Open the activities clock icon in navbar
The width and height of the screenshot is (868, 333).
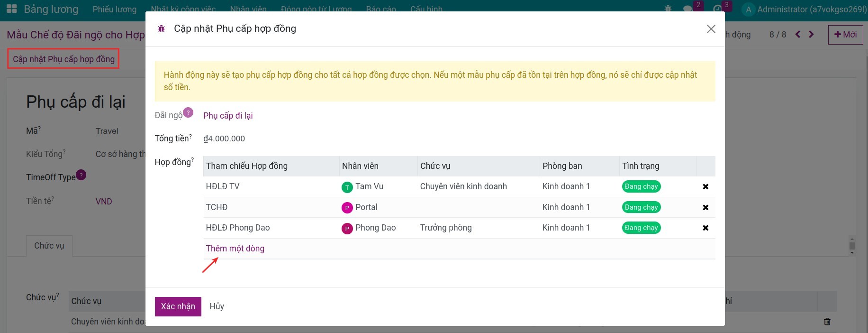pos(717,9)
